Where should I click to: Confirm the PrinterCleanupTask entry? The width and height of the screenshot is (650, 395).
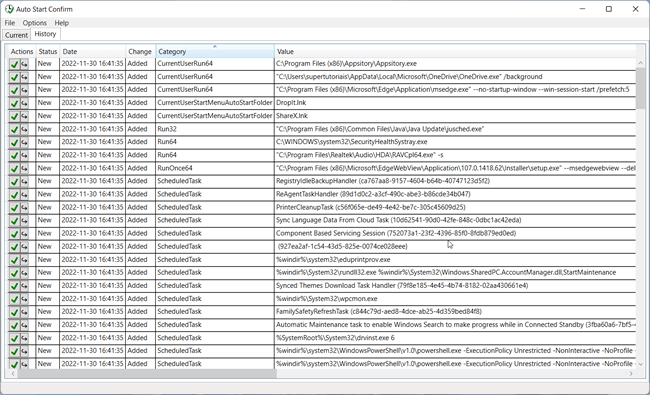point(15,208)
